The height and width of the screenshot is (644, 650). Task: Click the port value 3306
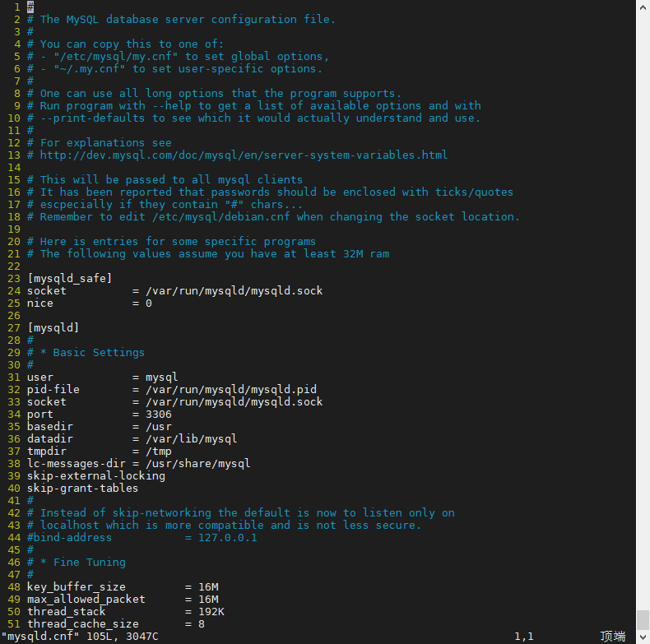[x=158, y=415]
